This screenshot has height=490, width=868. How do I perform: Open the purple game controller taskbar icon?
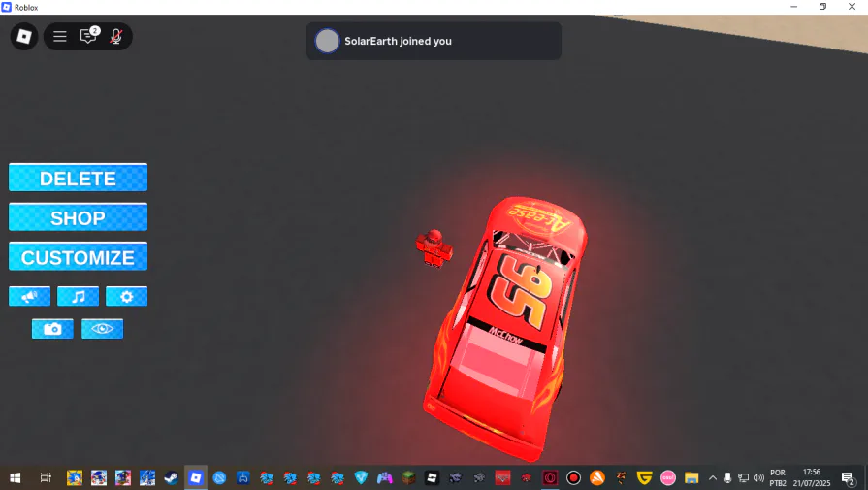point(385,477)
